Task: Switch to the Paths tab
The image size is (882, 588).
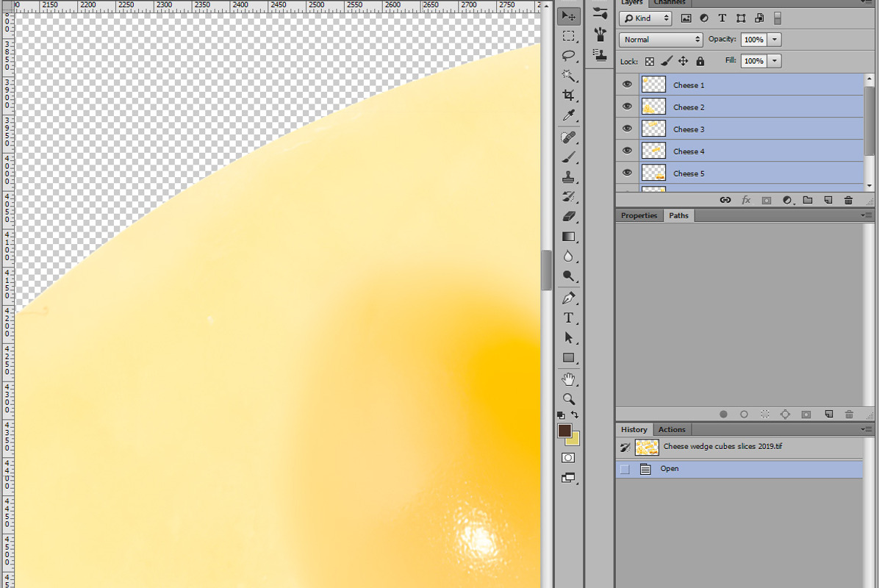Action: coord(679,215)
